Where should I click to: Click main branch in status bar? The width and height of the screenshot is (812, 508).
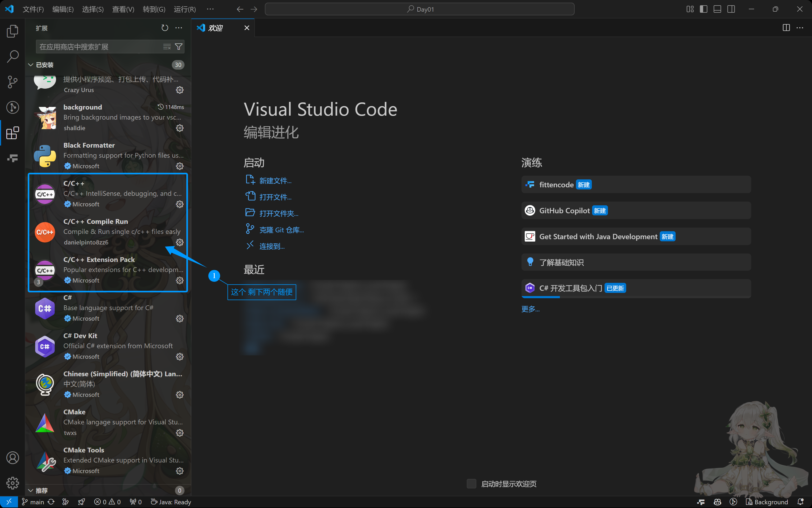pyautogui.click(x=33, y=502)
